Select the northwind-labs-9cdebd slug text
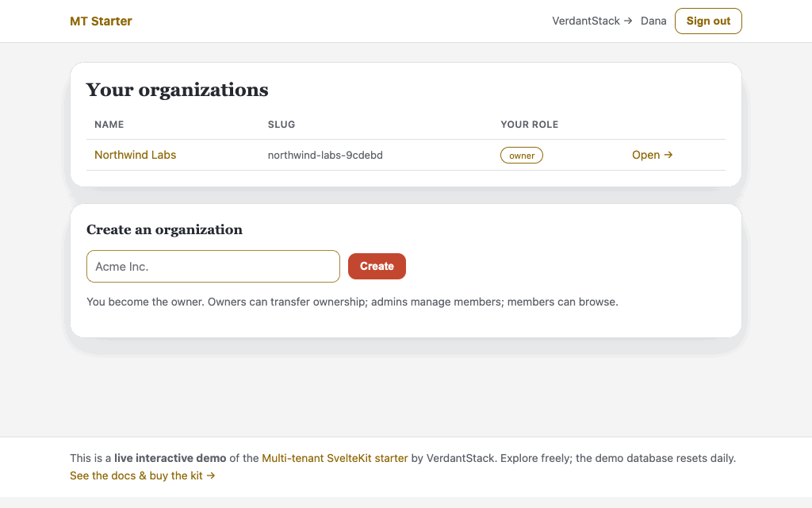Screen dimensions: 812x508 click(325, 155)
